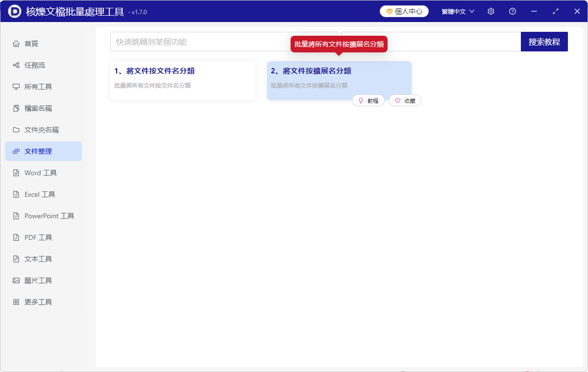The height and width of the screenshot is (372, 588).
Task: View the 教程 tutorial link on the card
Action: click(368, 100)
